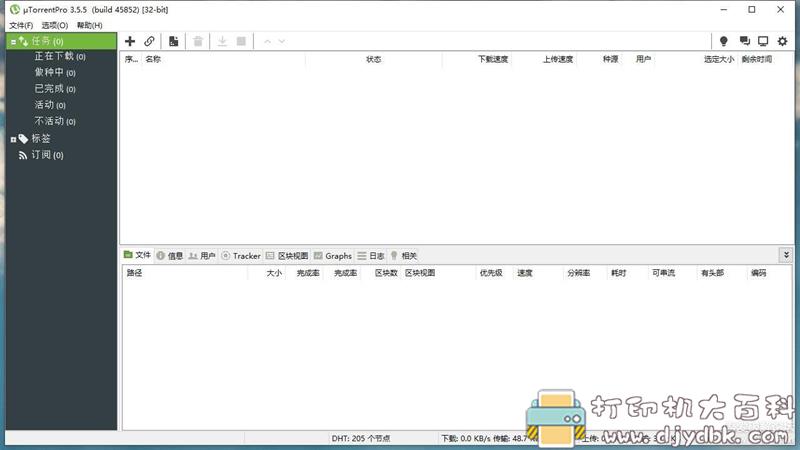Click Add Torrent from URL link icon
Viewport: 800px width, 450px height.
click(149, 41)
